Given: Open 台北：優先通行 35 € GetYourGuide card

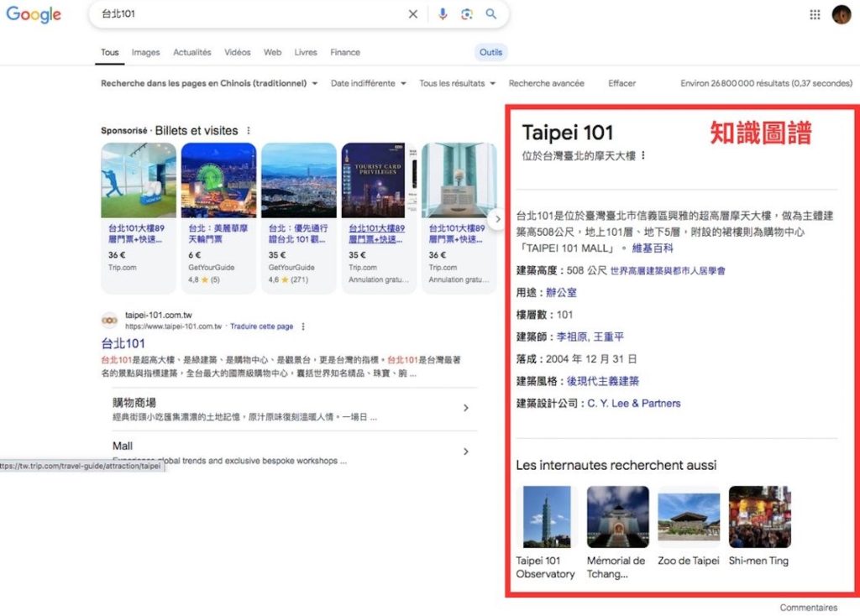Looking at the screenshot, I should click(x=298, y=218).
